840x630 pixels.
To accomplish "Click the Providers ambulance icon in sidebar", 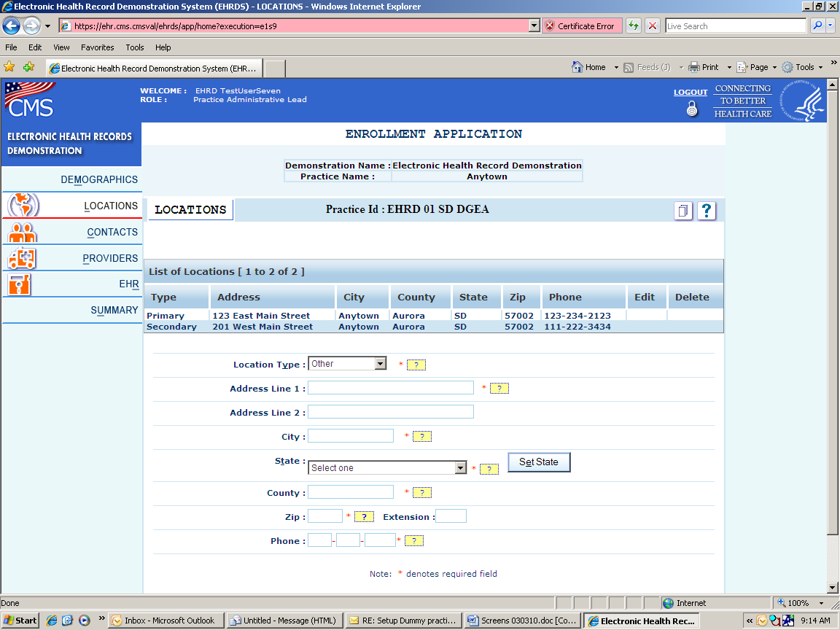I will point(22,258).
